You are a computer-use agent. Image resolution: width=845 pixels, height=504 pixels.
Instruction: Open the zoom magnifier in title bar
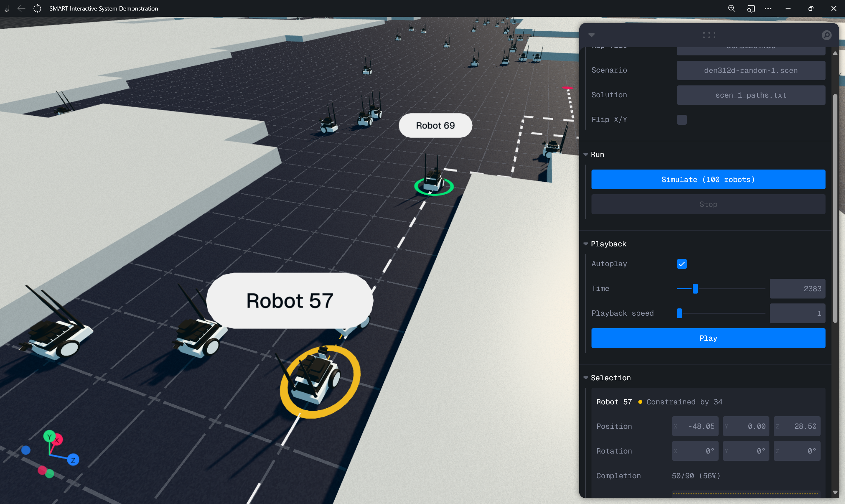(731, 8)
